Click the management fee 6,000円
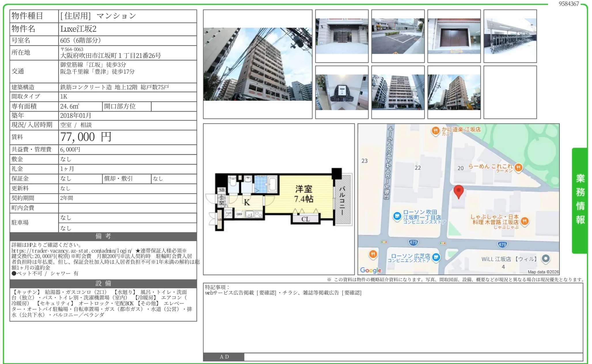Image resolution: width=592 pixels, height=364 pixels. [x=70, y=149]
